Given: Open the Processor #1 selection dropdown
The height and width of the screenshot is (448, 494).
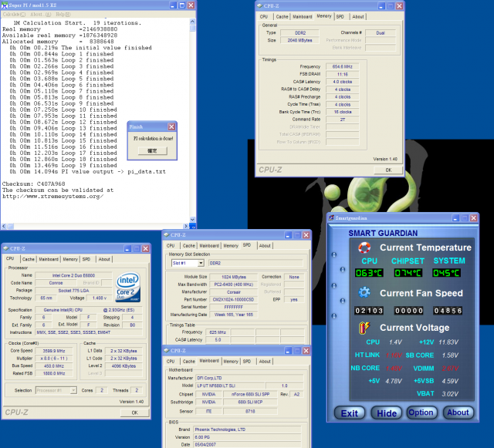Looking at the screenshot, I should point(73,390).
